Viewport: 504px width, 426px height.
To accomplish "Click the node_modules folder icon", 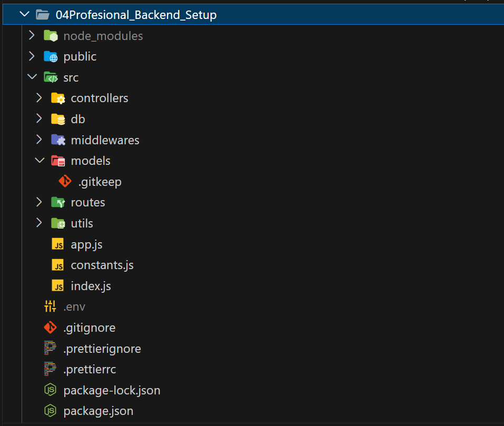I will pos(51,36).
